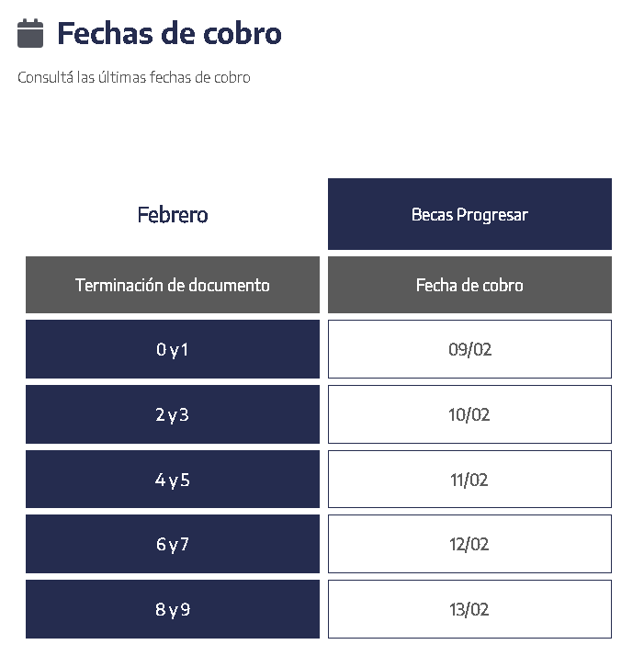The image size is (644, 667).
Task: Click the Fechas de cobro heading
Action: click(169, 34)
